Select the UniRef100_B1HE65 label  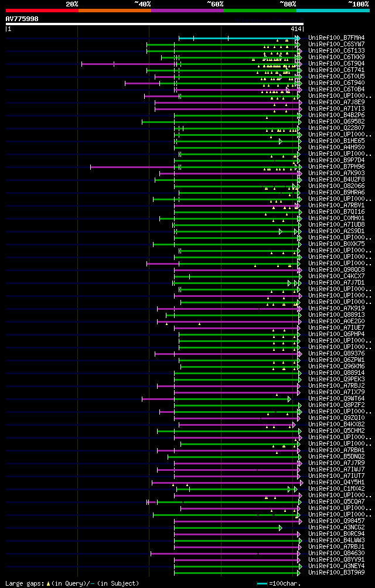[336, 141]
